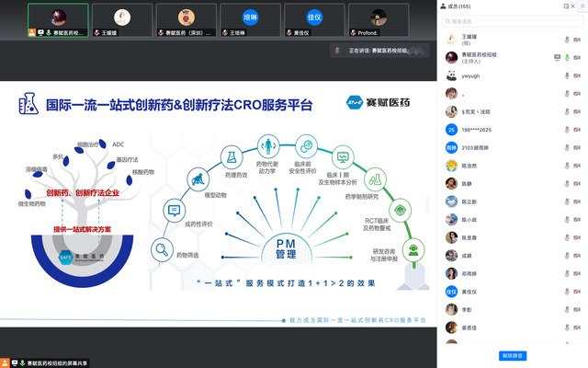588x368 pixels.
Task: Click the 赛赋医药 logo on the slide
Action: click(378, 102)
